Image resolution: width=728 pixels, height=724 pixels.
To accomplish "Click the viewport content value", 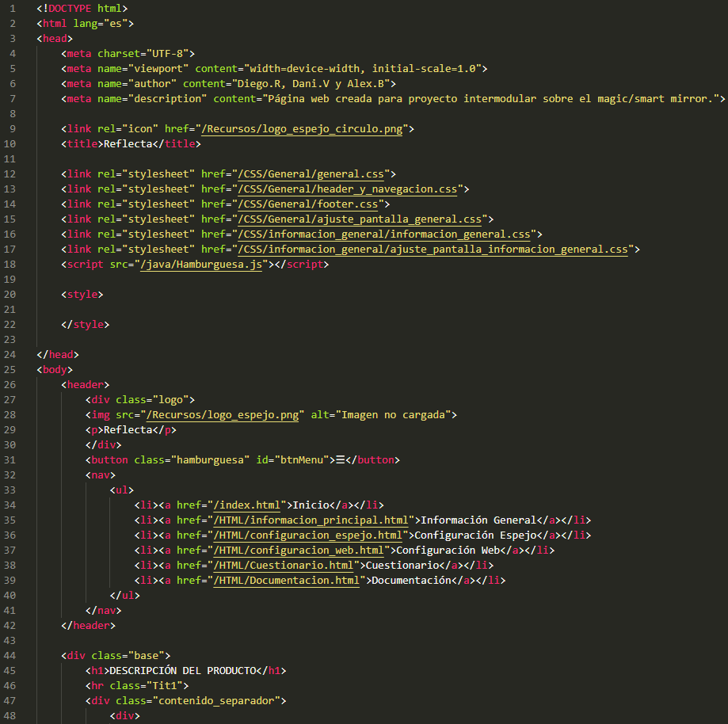I will pyautogui.click(x=363, y=69).
